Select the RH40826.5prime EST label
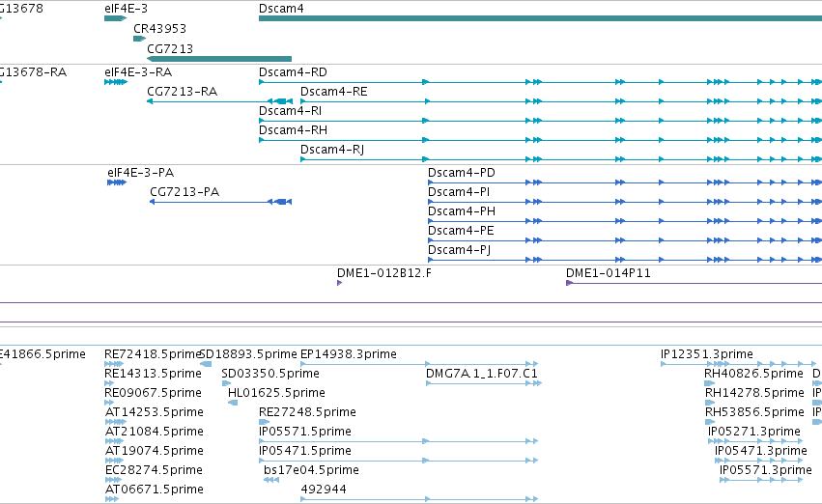The height and width of the screenshot is (504, 822). (x=753, y=374)
